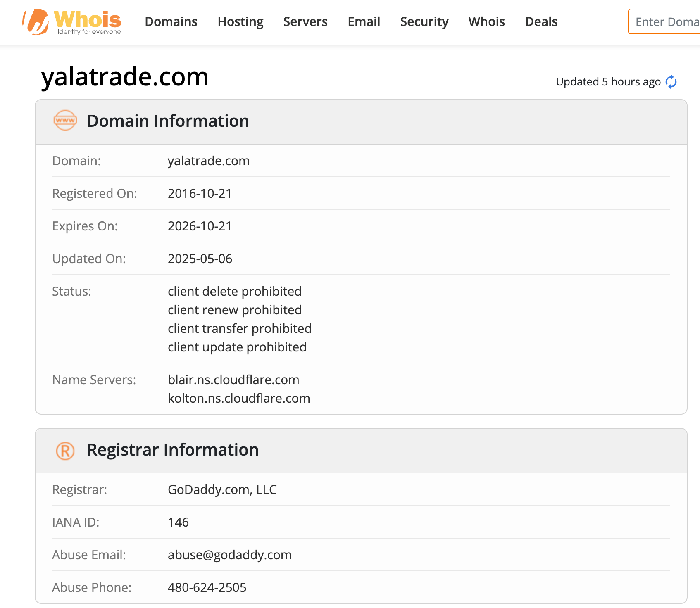This screenshot has width=700, height=608.
Task: Open the Whois nav menu item
Action: point(486,21)
